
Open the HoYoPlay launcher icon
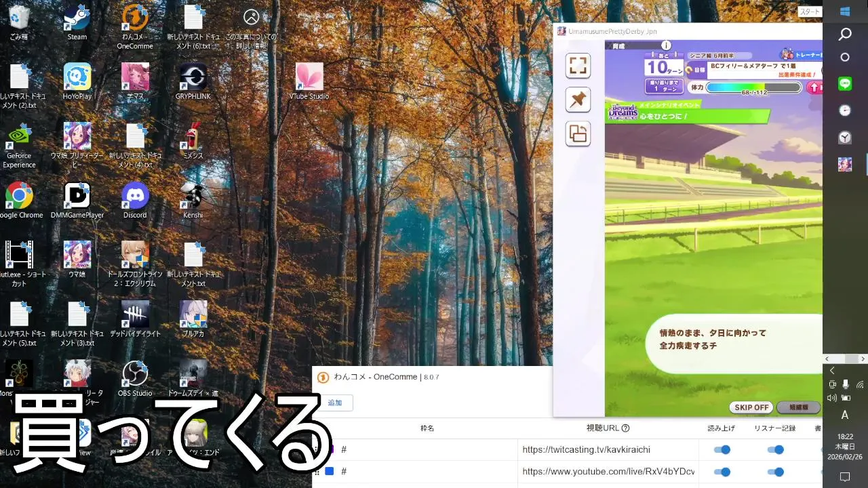(x=77, y=82)
